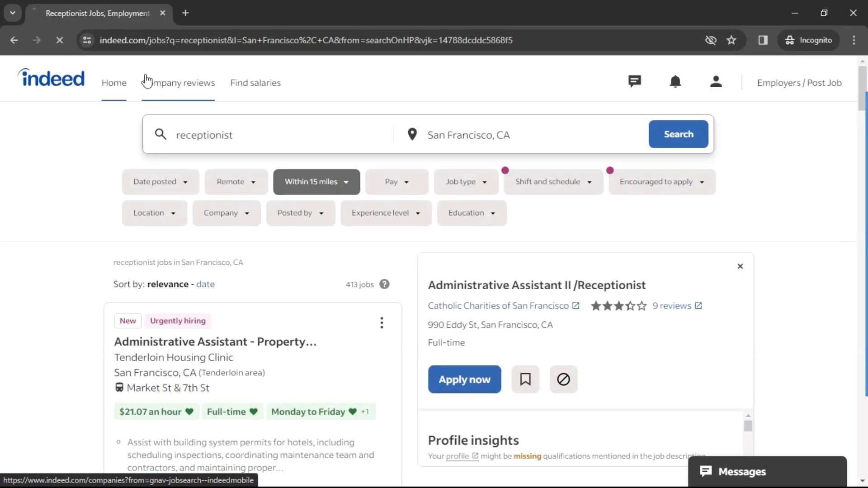Click the third-party cookies blocked eye icon
The height and width of the screenshot is (488, 868).
(711, 40)
